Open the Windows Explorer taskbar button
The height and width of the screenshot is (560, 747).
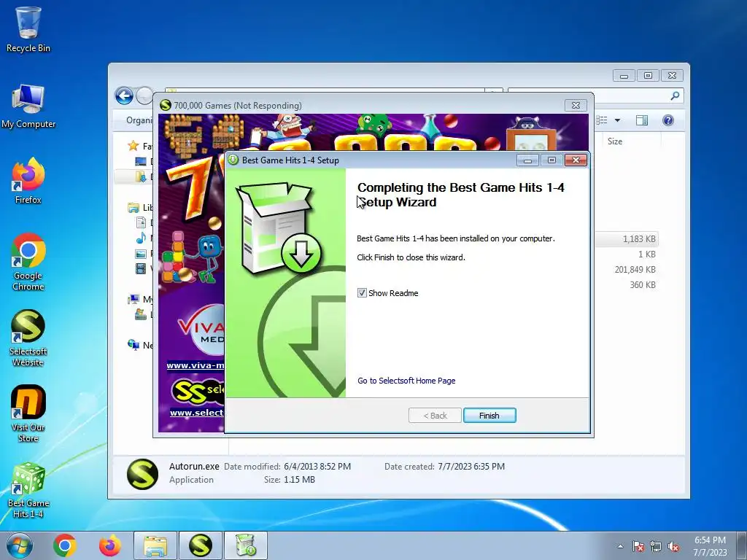tap(155, 545)
